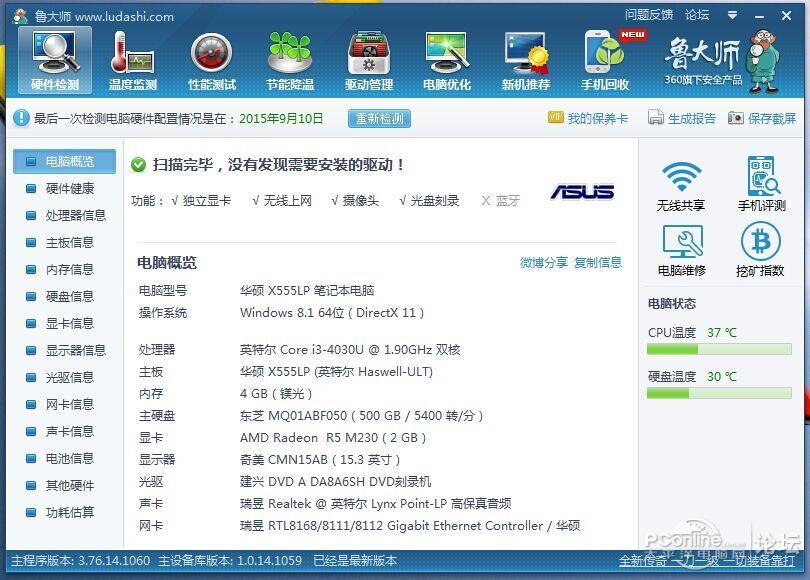Open 手机评测 phone benchmark tool

[761, 184]
